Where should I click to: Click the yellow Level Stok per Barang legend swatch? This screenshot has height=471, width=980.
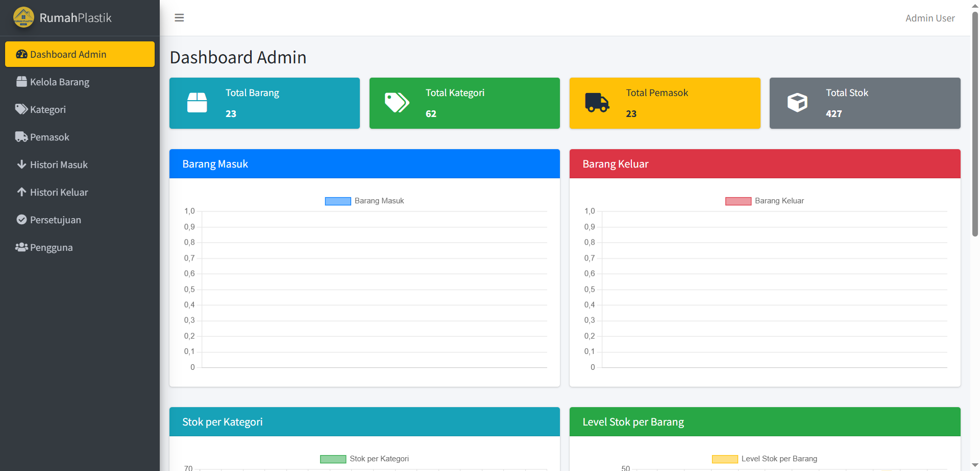pyautogui.click(x=725, y=459)
